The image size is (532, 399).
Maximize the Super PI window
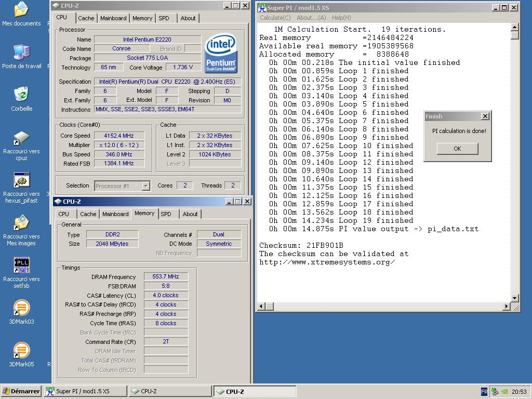pyautogui.click(x=504, y=7)
